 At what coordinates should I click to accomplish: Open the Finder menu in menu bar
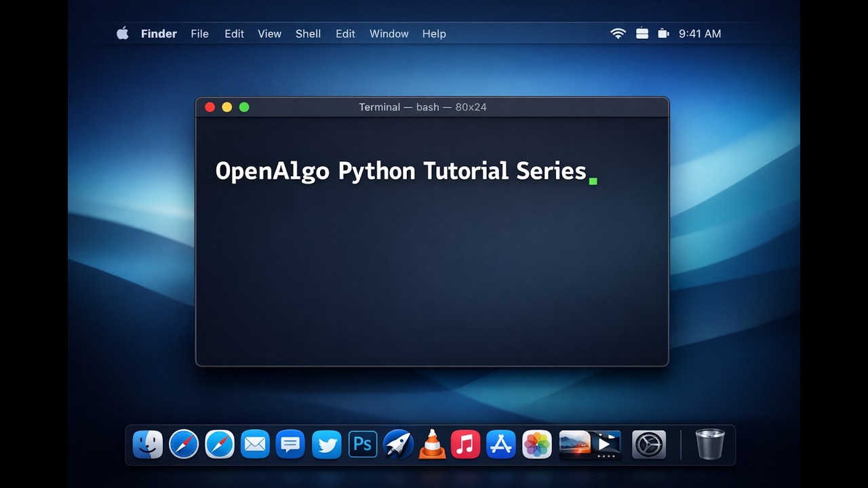click(159, 34)
